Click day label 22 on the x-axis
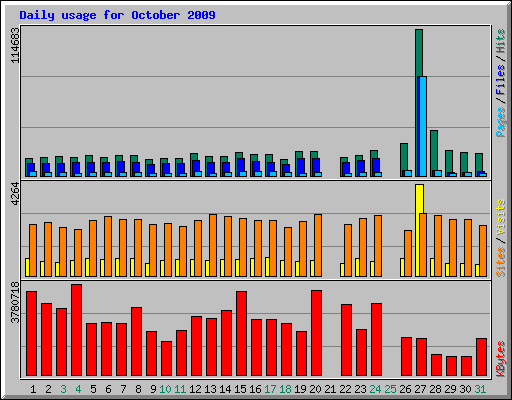The image size is (512, 400). [x=345, y=389]
